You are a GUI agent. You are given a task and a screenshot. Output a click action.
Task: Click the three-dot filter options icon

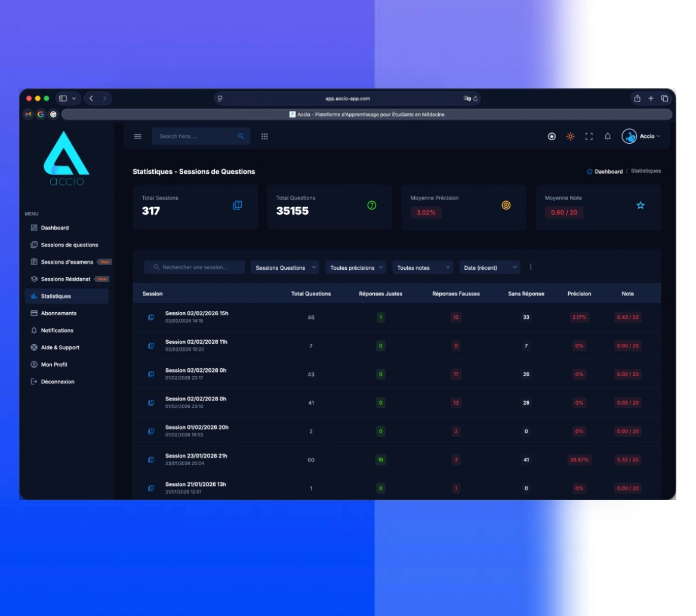[531, 267]
